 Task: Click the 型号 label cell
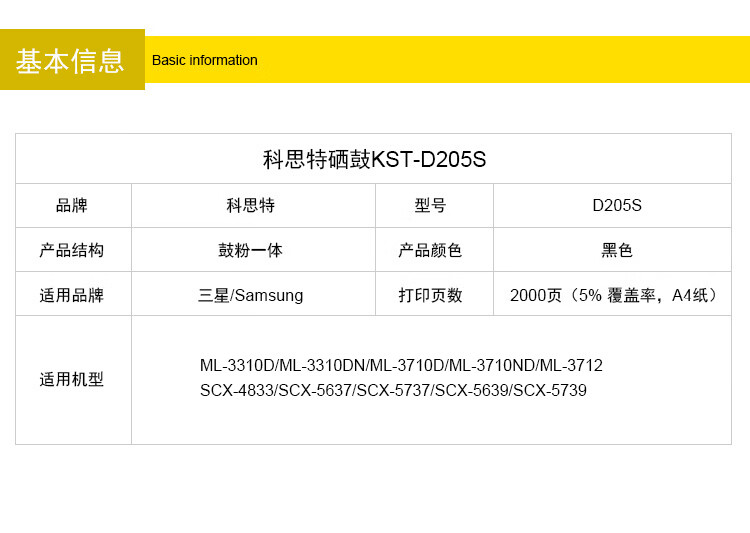click(x=431, y=205)
